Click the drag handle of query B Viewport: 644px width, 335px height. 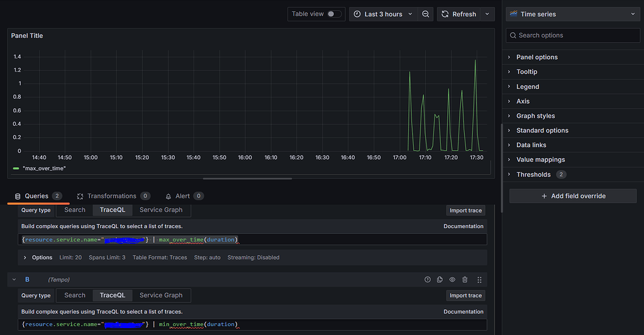[479, 280]
